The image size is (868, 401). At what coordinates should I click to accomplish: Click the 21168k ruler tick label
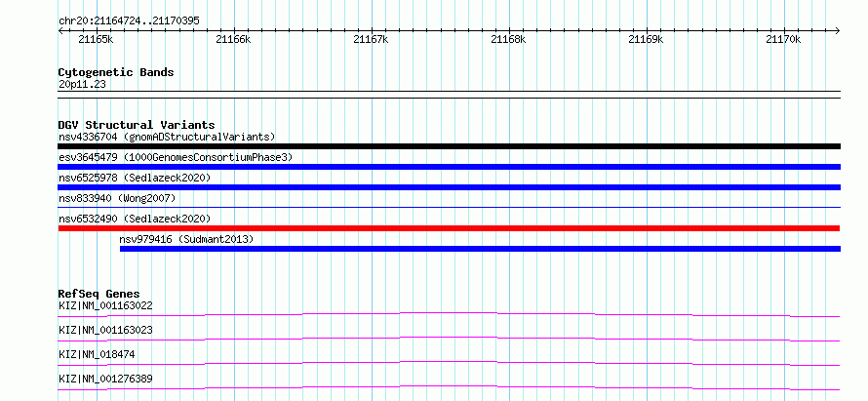508,39
